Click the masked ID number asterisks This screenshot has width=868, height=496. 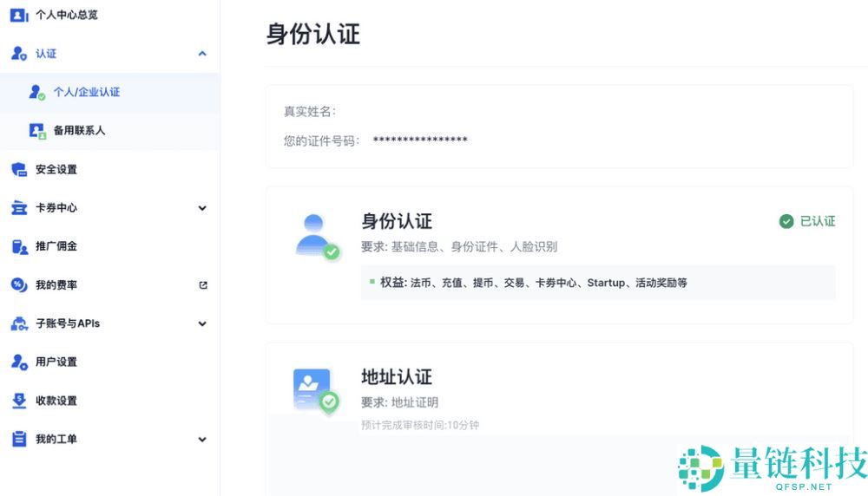(x=420, y=140)
